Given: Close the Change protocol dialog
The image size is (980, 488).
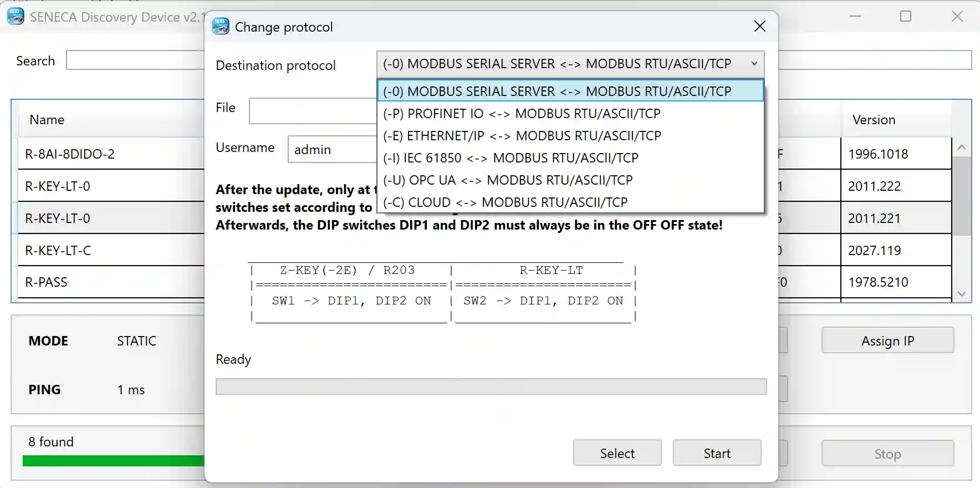Looking at the screenshot, I should coord(760,26).
